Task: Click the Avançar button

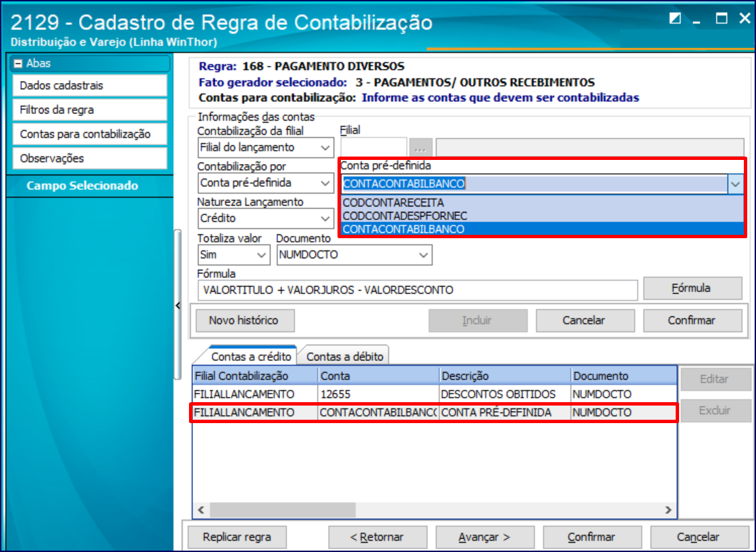Action: [x=485, y=537]
